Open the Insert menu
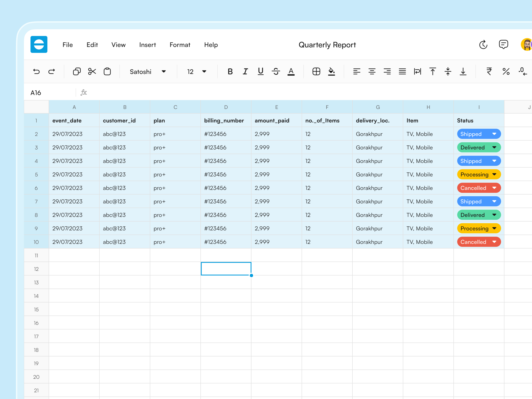 click(x=147, y=45)
